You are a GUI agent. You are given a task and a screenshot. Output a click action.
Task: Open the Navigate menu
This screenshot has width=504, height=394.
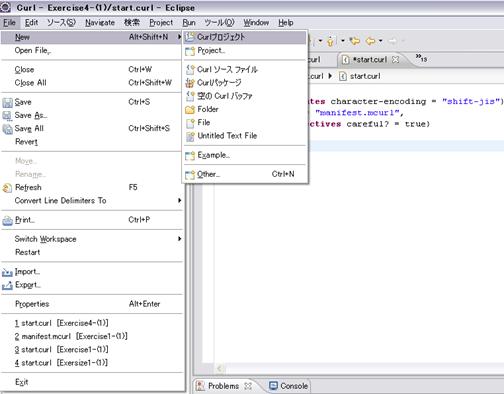point(100,23)
